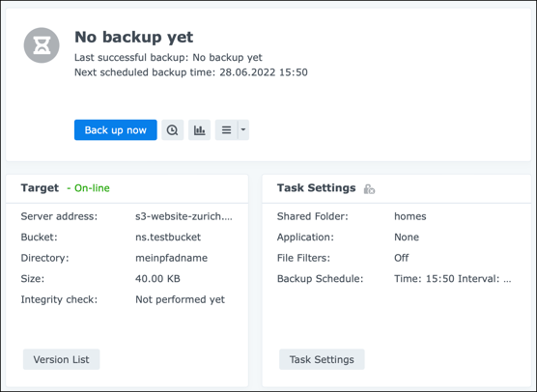Click the Last successful backup line
Viewport: 537px width, 392px height.
point(168,57)
